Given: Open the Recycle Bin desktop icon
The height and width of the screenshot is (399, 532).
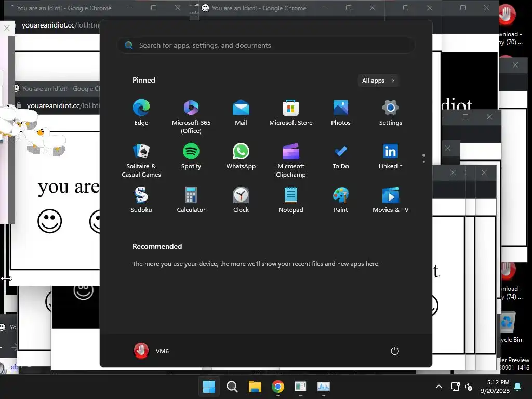Looking at the screenshot, I should coord(510,328).
